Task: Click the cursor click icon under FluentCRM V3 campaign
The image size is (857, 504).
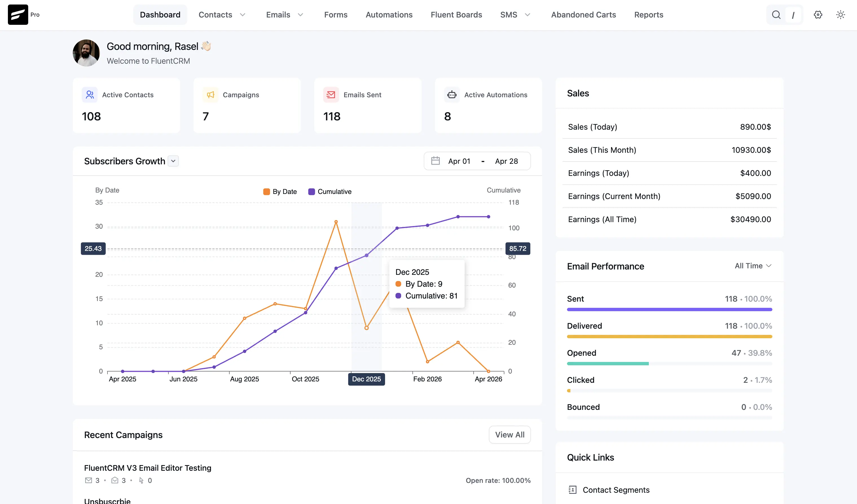Action: [141, 480]
